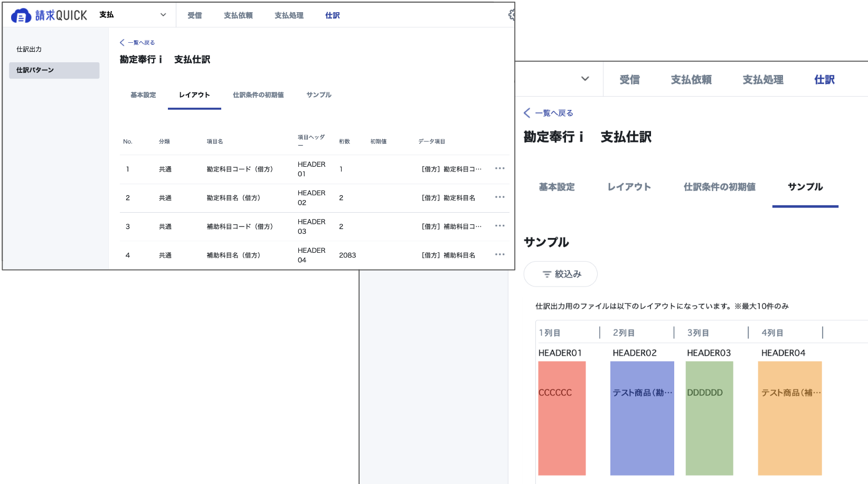Open the 仕訳 menu in the right window
This screenshot has width=868, height=484.
tap(824, 80)
